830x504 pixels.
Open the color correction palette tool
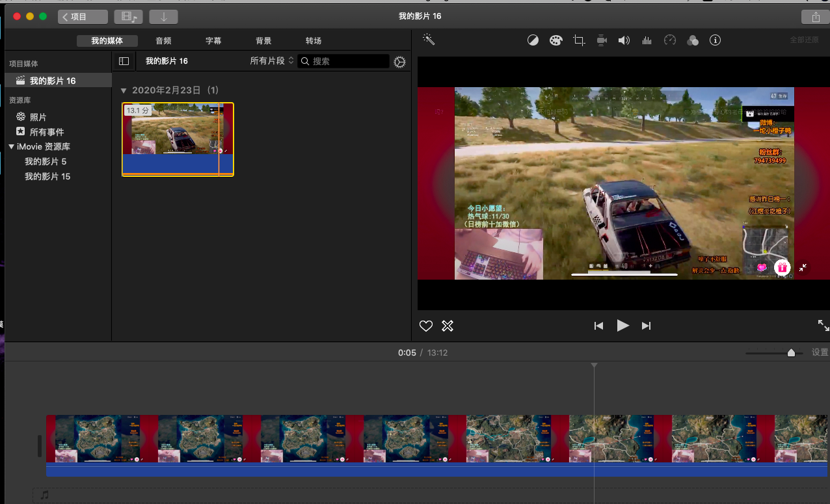click(556, 40)
